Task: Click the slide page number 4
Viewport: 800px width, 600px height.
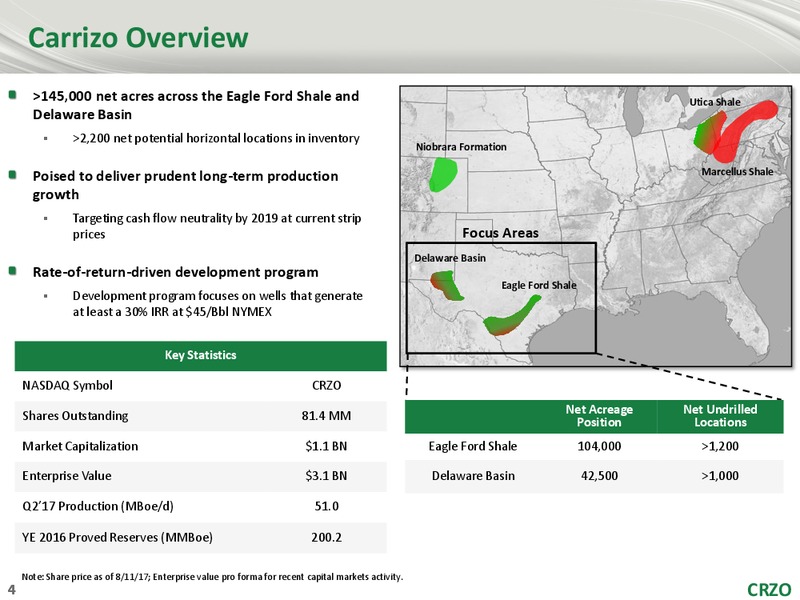Action: tap(12, 590)
